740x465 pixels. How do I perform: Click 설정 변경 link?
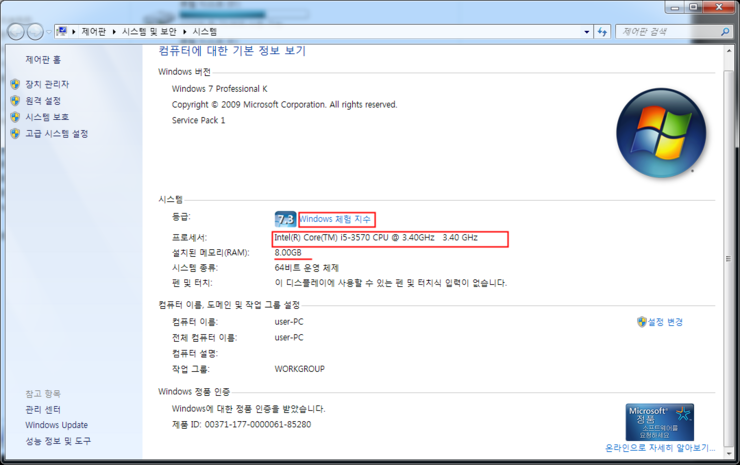point(665,322)
